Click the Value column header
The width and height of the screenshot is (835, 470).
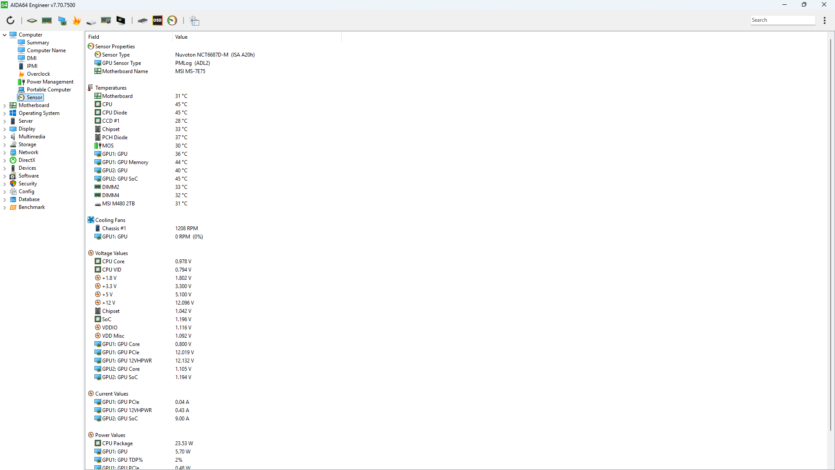pyautogui.click(x=181, y=37)
